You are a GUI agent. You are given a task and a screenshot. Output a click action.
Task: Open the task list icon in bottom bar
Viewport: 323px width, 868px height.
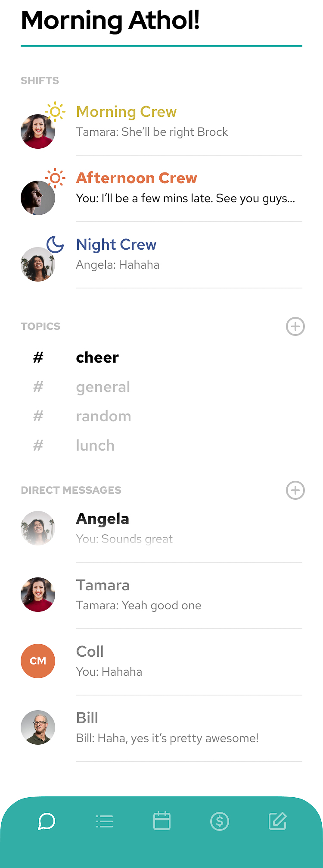click(104, 821)
